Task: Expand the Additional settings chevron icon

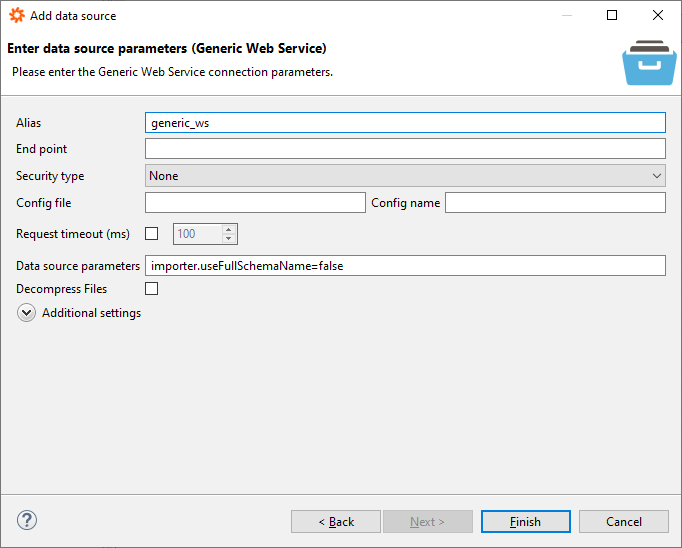Action: coord(26,313)
